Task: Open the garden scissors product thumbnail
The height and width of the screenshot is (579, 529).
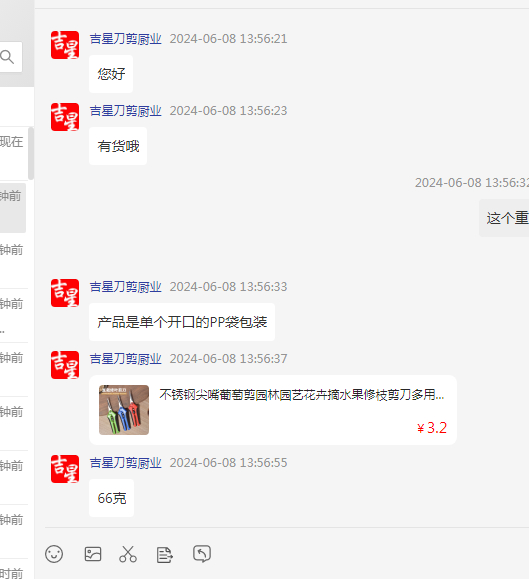Action: [124, 410]
